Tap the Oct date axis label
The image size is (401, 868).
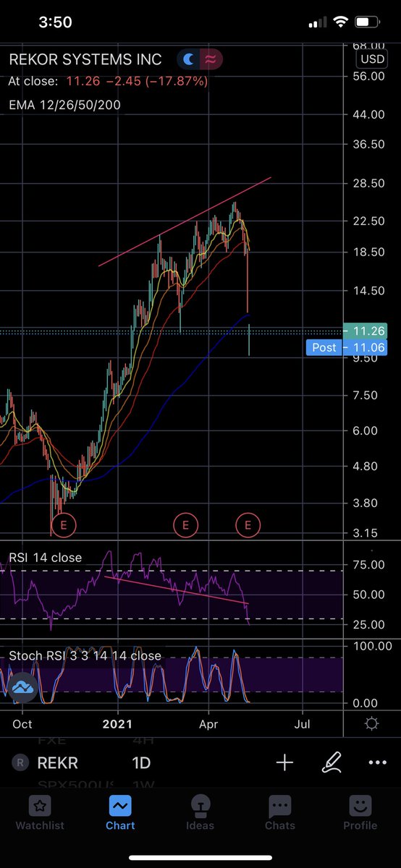click(x=22, y=723)
